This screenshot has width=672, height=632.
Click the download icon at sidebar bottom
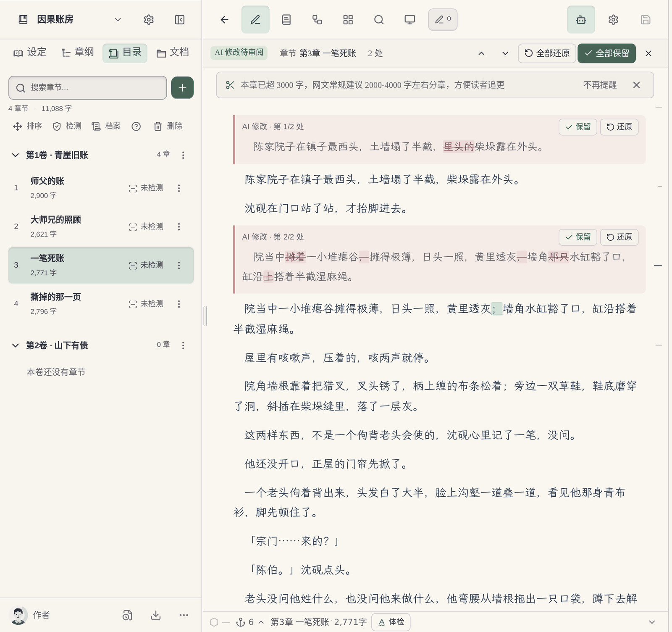pos(156,615)
